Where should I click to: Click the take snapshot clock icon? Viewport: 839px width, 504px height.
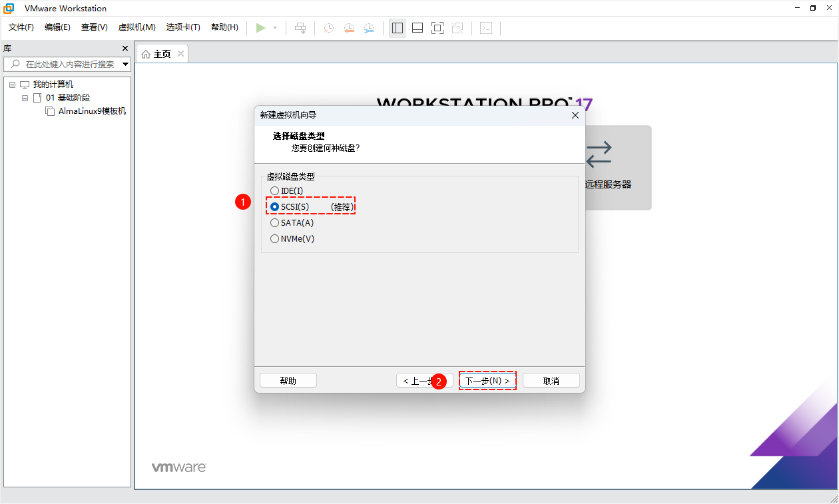point(328,27)
